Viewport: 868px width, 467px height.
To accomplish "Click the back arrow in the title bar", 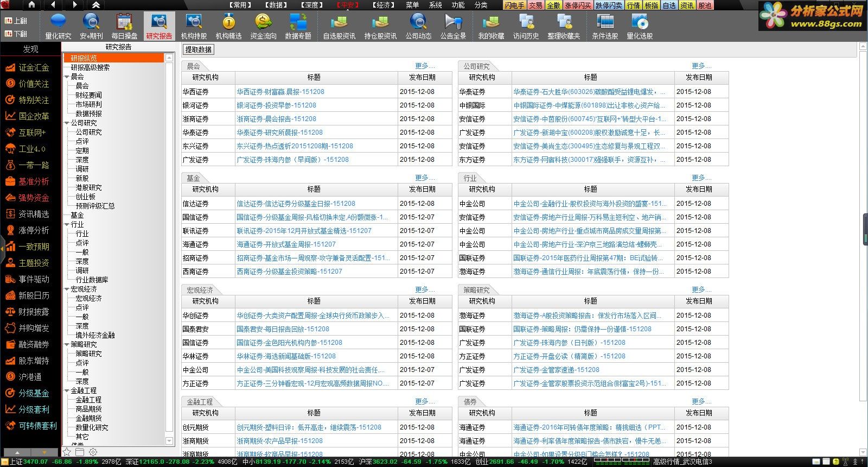I will pyautogui.click(x=53, y=5).
